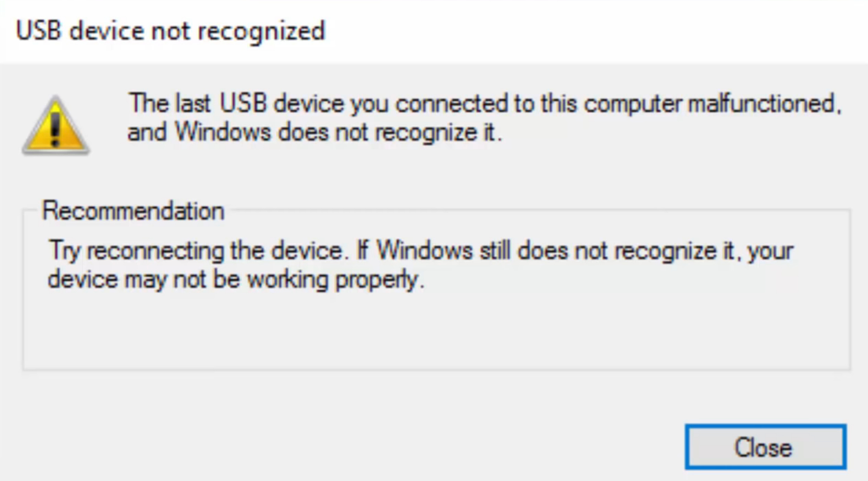Click the Close button
Viewport: 868px width, 481px height.
pyautogui.click(x=765, y=447)
